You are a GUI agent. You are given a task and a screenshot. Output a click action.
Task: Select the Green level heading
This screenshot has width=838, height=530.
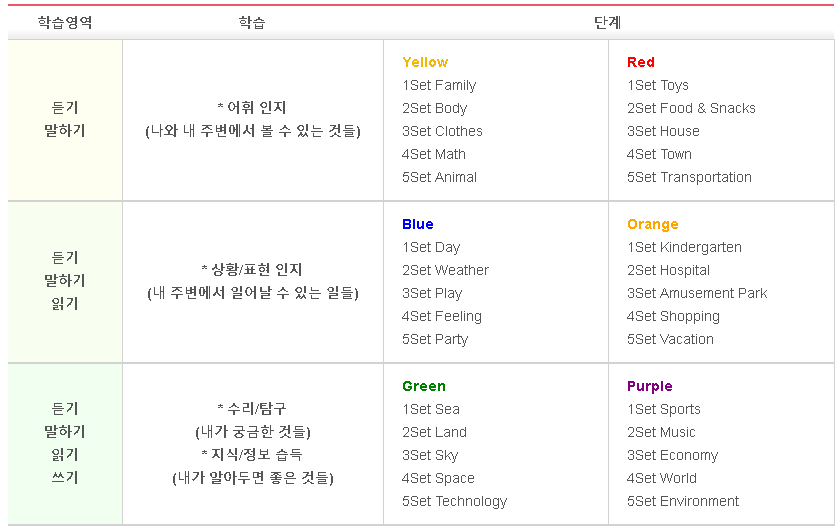[424, 386]
